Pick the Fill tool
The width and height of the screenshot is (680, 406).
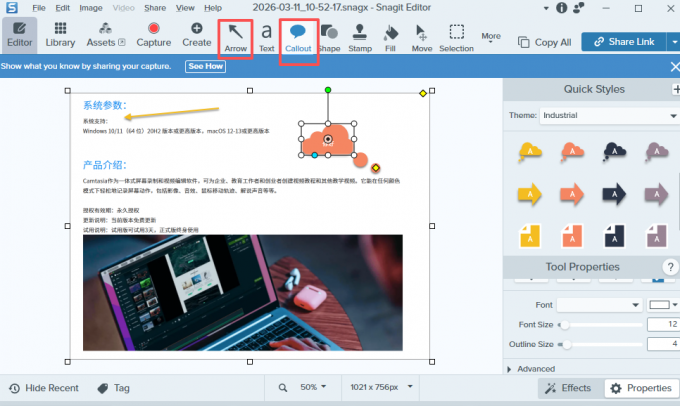390,36
